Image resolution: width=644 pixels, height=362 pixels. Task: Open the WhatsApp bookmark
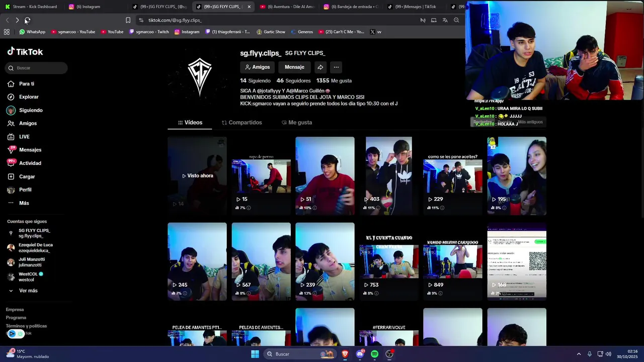pyautogui.click(x=32, y=32)
